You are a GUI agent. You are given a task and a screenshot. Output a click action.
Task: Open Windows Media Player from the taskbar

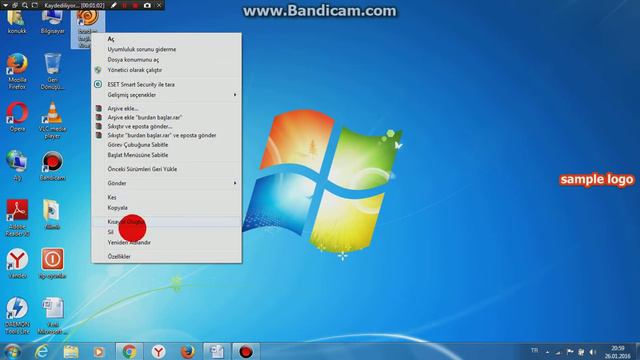[99, 351]
